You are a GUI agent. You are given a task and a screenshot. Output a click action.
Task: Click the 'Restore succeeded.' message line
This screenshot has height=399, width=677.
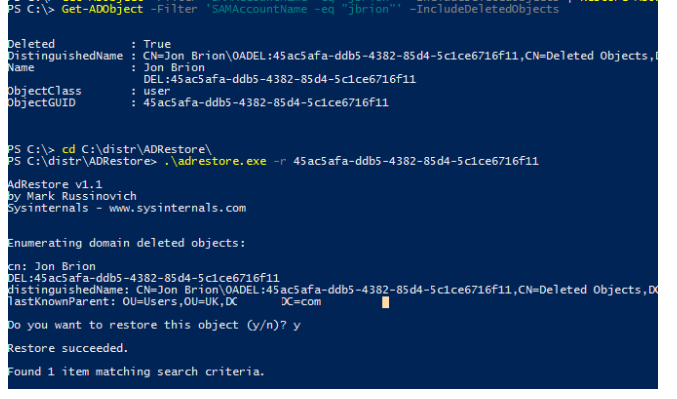point(68,348)
